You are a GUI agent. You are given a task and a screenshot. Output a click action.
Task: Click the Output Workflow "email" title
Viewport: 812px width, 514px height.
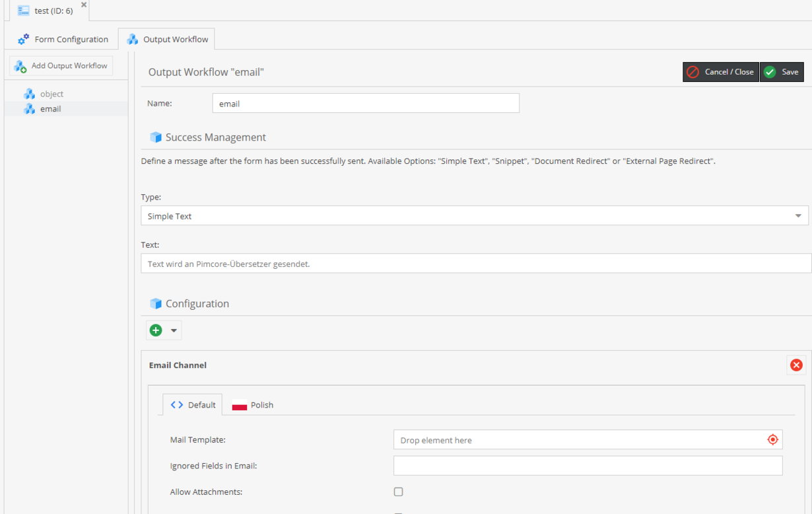pyautogui.click(x=206, y=72)
